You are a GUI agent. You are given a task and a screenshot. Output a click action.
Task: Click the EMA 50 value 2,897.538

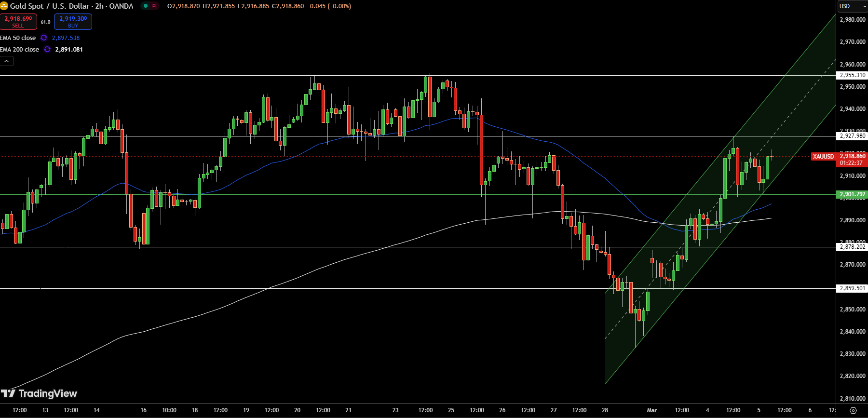pos(66,38)
